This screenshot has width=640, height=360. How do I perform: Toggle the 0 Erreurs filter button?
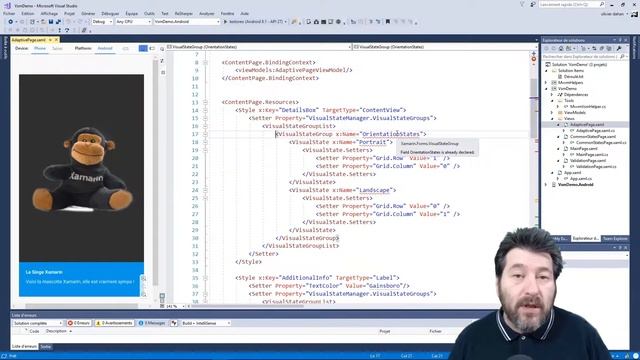(x=79, y=323)
